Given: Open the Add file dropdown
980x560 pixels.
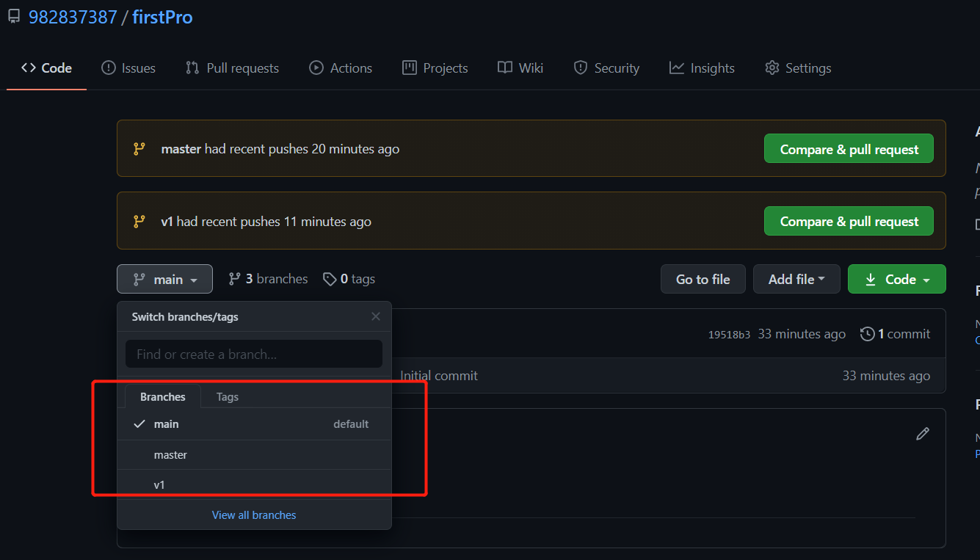Looking at the screenshot, I should click(796, 280).
